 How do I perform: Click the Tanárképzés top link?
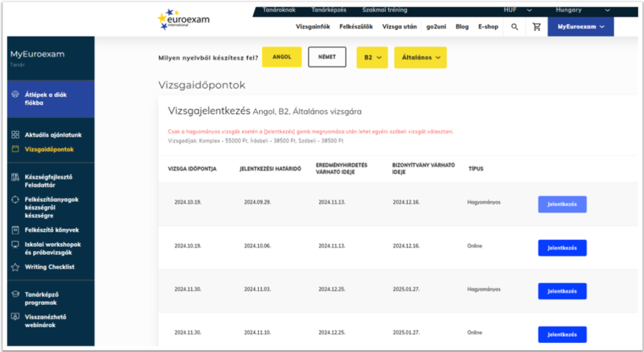pos(329,10)
